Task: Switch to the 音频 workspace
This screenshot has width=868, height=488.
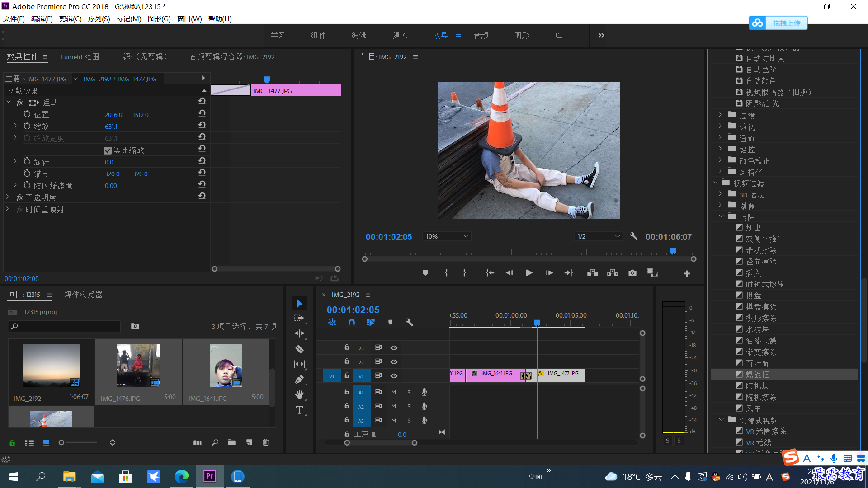Action: [481, 35]
